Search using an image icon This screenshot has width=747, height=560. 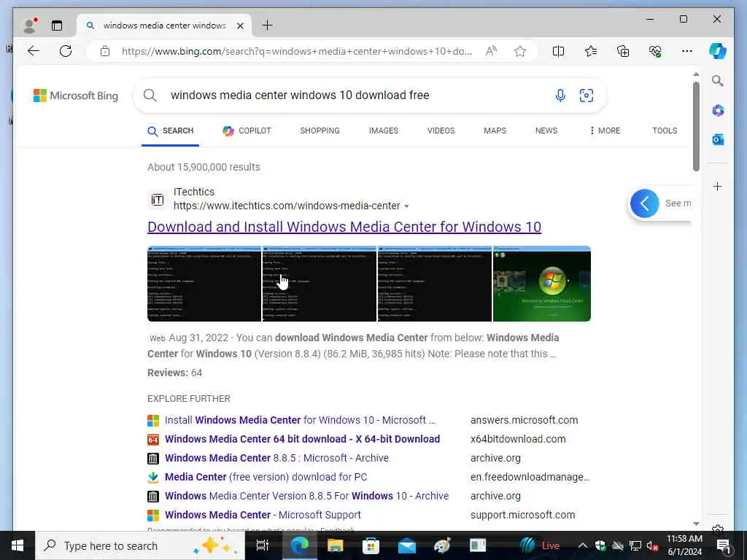point(587,96)
